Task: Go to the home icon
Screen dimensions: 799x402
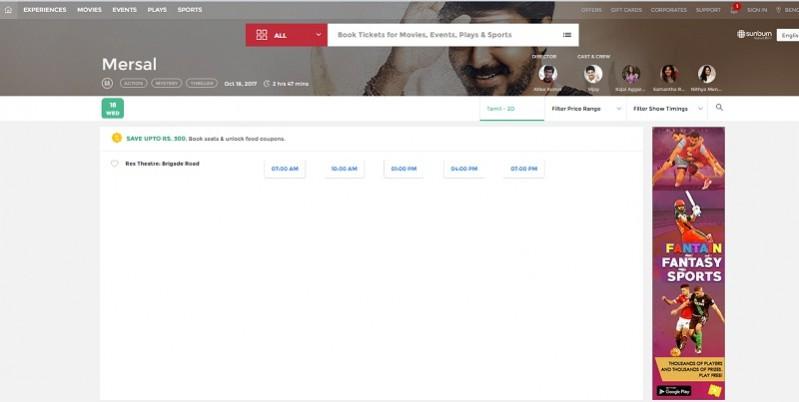Action: pos(8,10)
